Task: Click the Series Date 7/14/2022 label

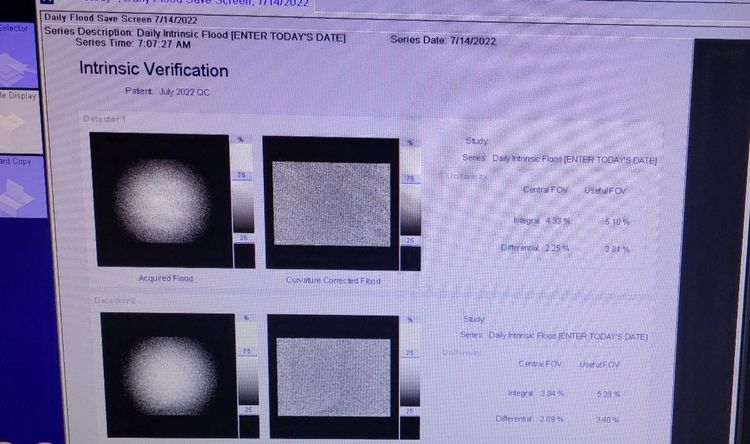Action: click(x=441, y=40)
